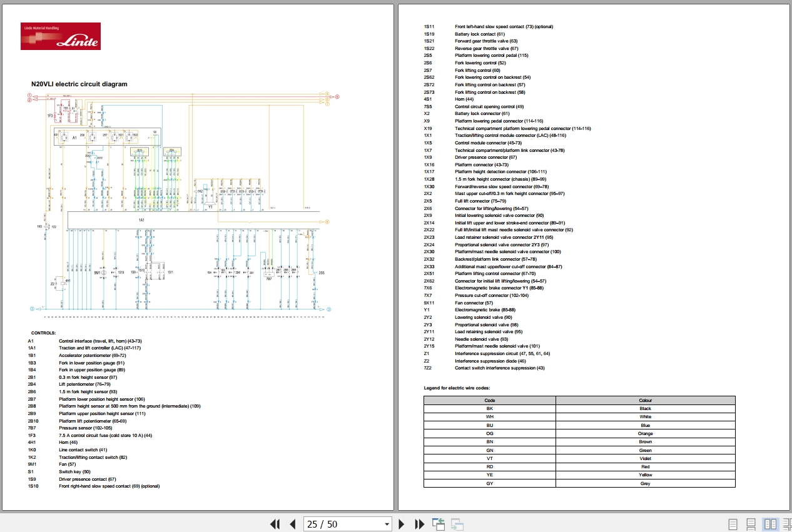Screen dimensions: 792x532
Task: Click 'Lift potentiometer (76-79)' entry
Action: pos(84,384)
